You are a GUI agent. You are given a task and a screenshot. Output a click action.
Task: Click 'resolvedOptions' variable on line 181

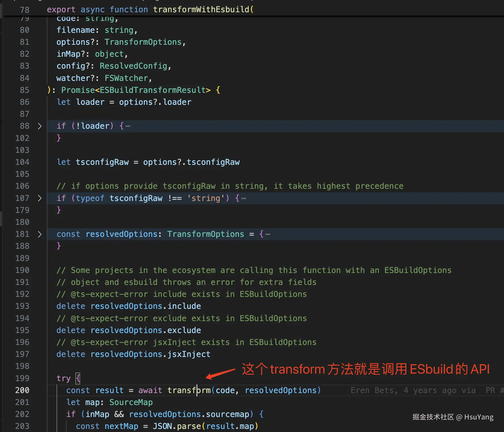point(122,234)
